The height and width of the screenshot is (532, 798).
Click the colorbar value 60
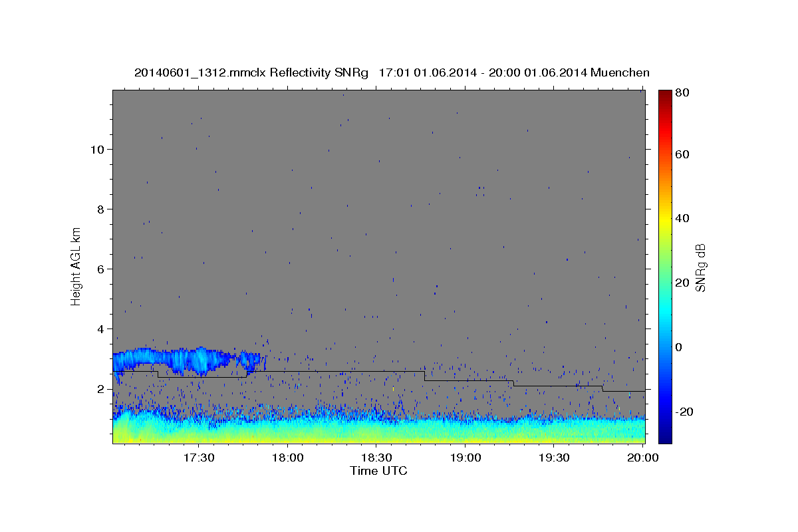[682, 154]
